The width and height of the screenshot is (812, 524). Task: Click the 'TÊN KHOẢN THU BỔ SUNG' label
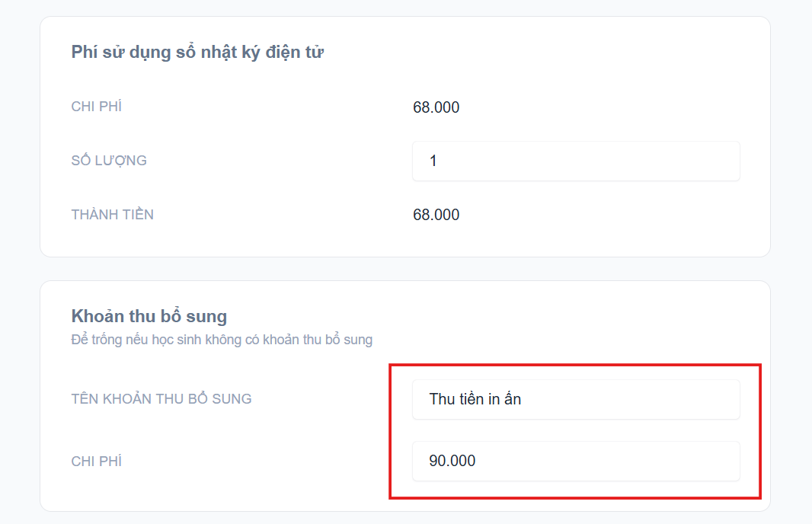coord(161,399)
